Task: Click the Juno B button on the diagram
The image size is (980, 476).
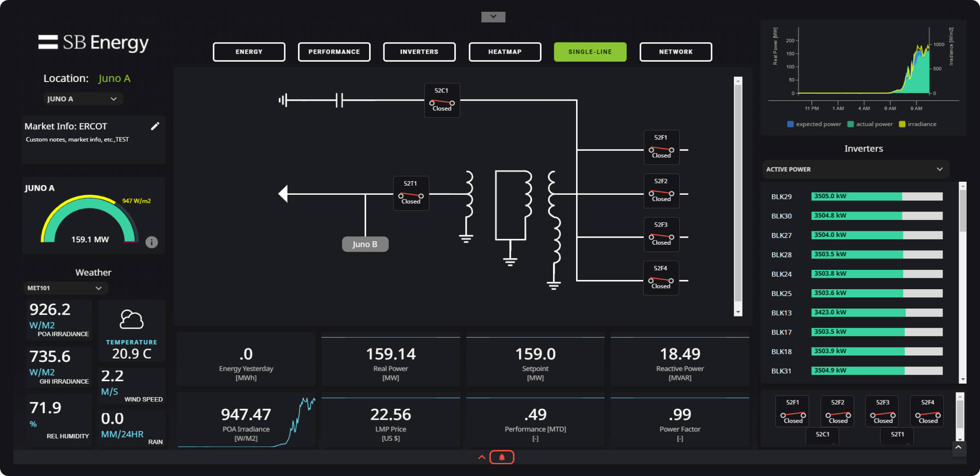Action: (365, 244)
